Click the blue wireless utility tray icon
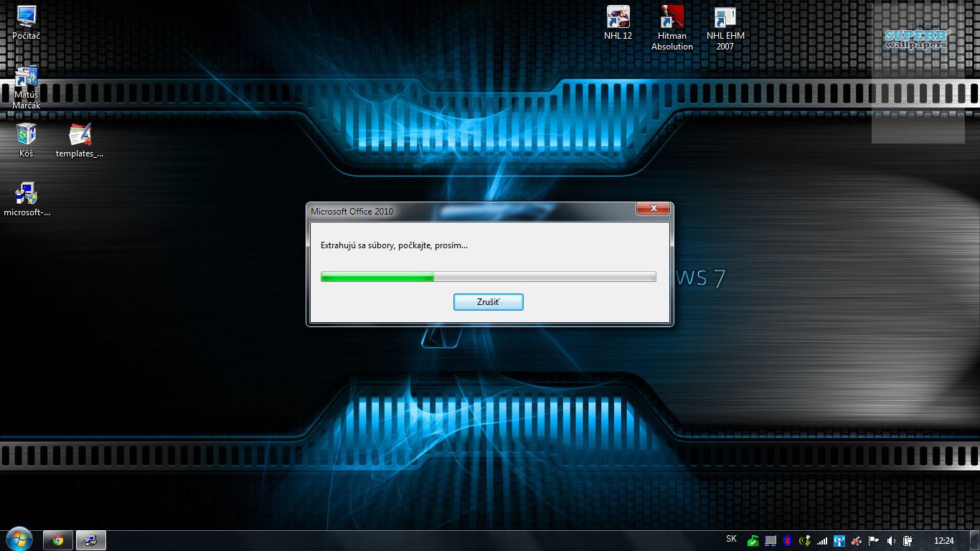 (x=839, y=541)
